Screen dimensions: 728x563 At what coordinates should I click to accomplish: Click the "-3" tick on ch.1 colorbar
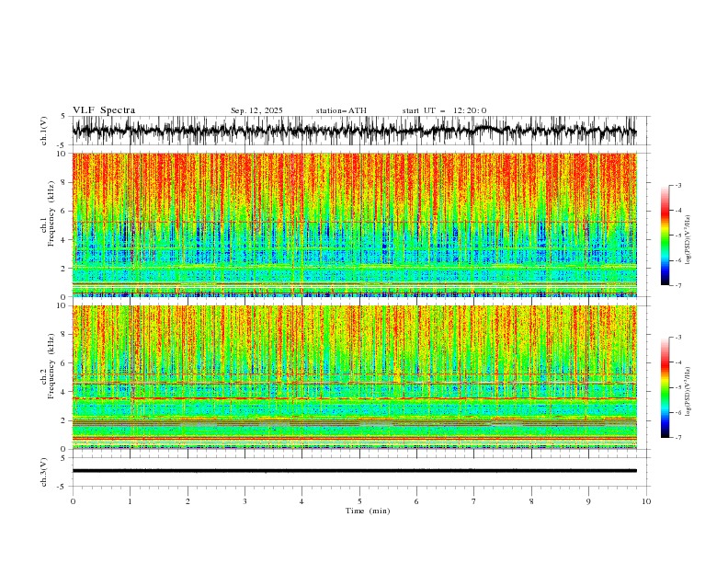(677, 185)
